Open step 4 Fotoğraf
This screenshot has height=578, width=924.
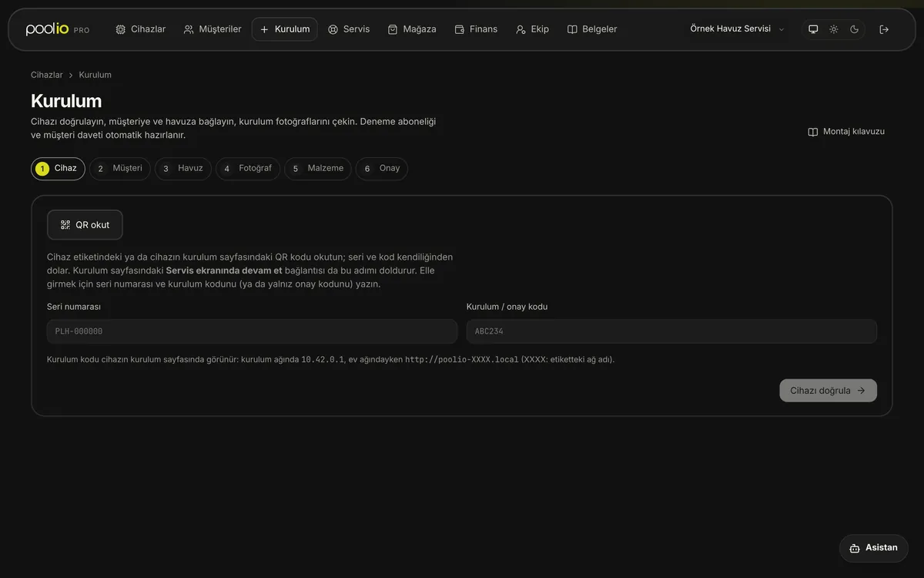248,169
